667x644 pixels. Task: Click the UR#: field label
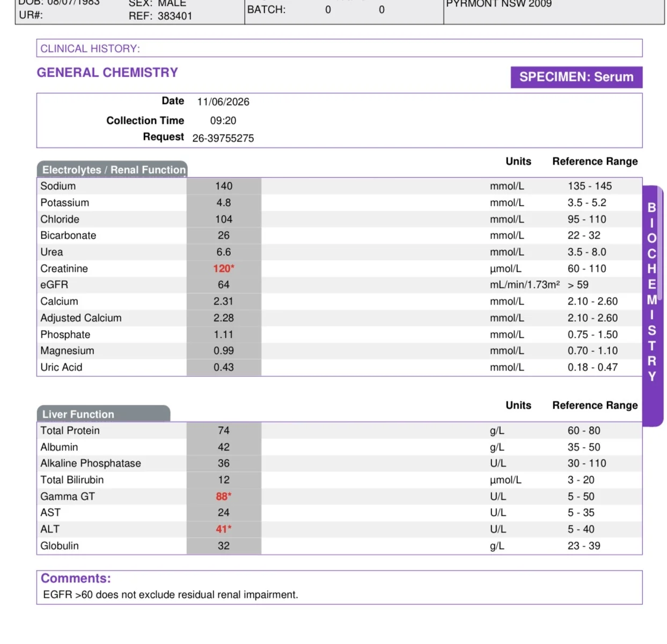pos(31,15)
